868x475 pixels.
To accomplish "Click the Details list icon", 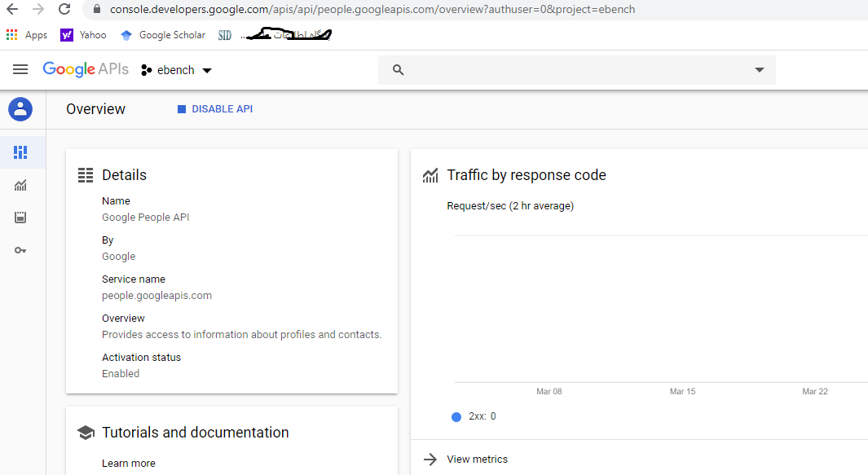I will pyautogui.click(x=86, y=175).
